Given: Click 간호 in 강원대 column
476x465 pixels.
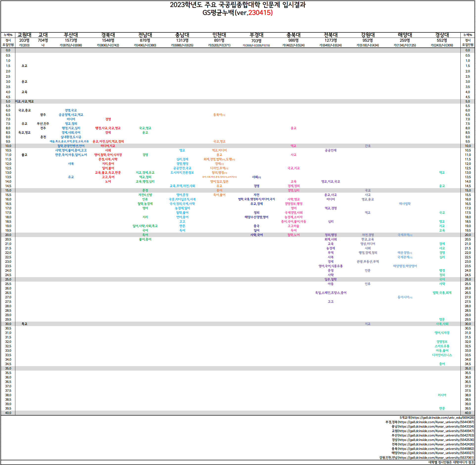Looking at the screenshot, I should (368, 146).
